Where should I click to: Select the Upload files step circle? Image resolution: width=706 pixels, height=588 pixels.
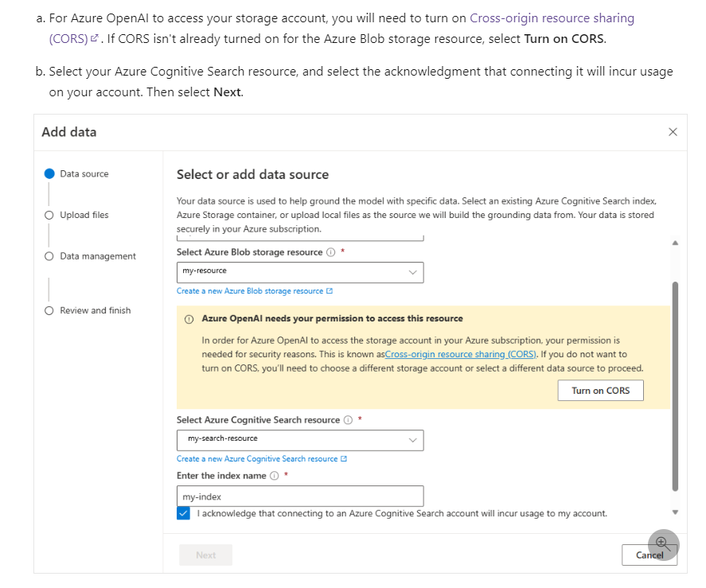click(x=49, y=215)
